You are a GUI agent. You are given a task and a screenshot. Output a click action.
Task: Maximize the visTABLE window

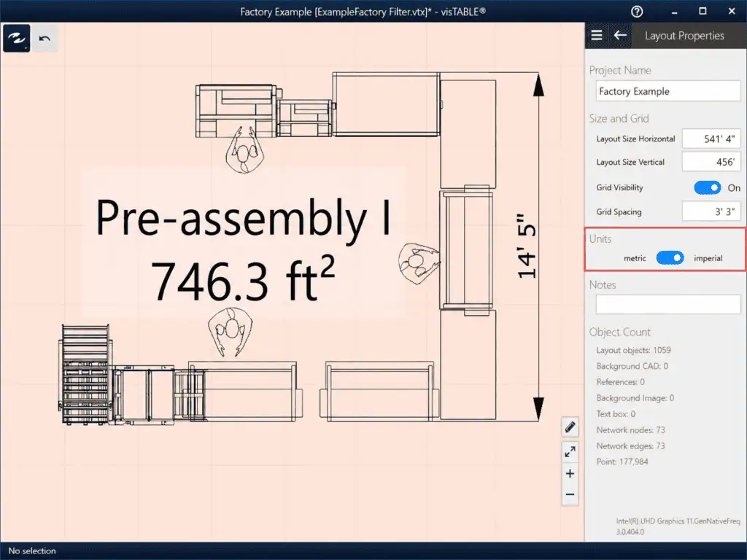pyautogui.click(x=703, y=12)
